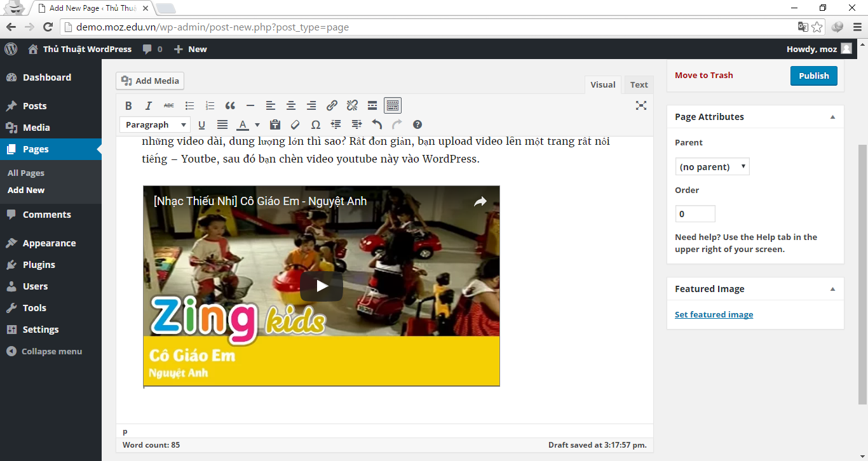Align text right
This screenshot has height=461, width=868.
click(x=311, y=105)
